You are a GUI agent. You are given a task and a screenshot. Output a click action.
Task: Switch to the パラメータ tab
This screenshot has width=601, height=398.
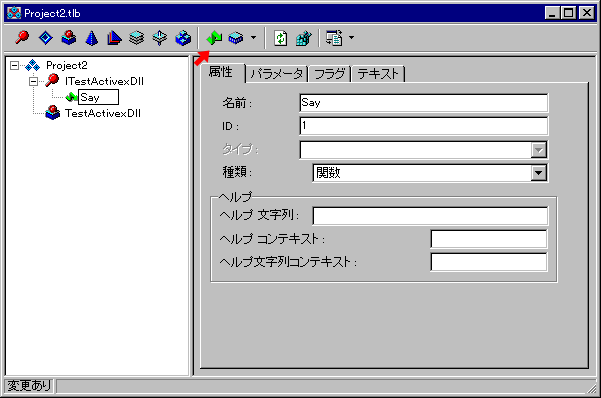pyautogui.click(x=277, y=74)
